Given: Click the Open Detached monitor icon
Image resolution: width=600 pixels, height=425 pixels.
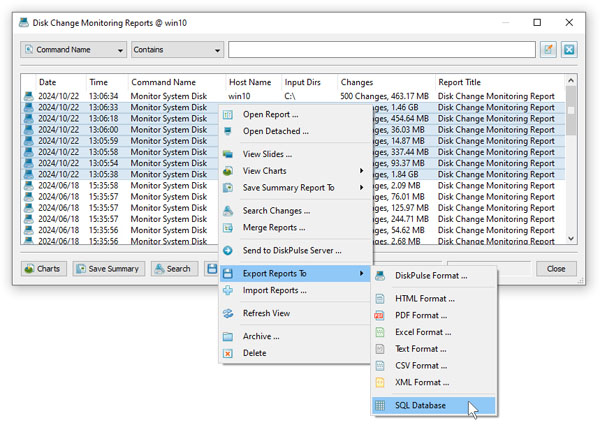Looking at the screenshot, I should [228, 131].
